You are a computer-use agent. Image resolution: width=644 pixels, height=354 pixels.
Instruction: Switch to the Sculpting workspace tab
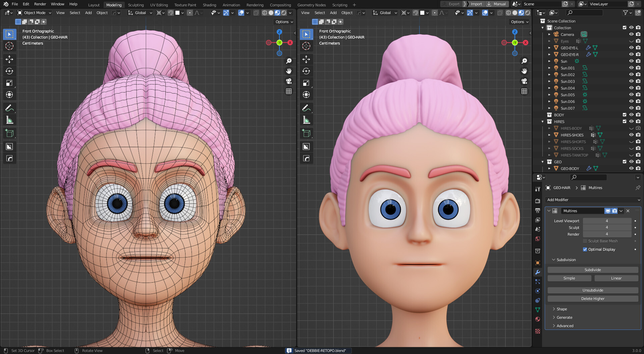[x=136, y=5]
